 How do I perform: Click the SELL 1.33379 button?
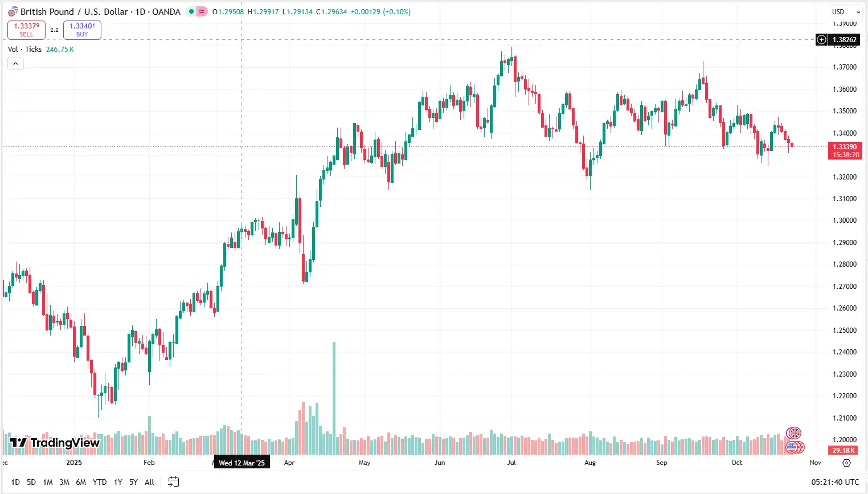26,30
